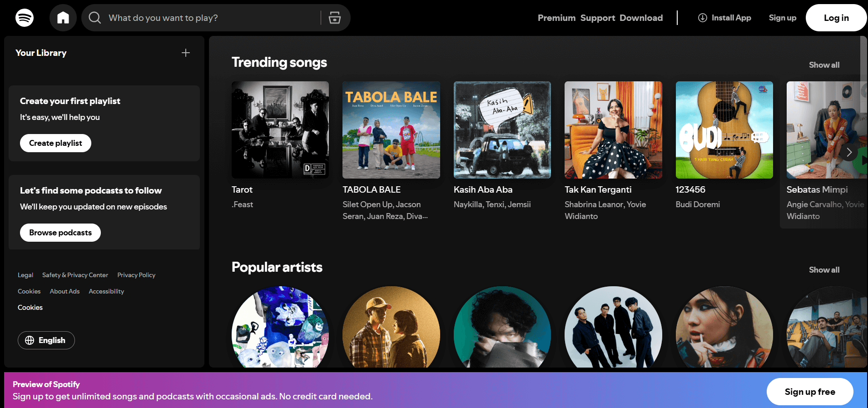Image resolution: width=868 pixels, height=408 pixels.
Task: Open Browse icon in search bar
Action: pyautogui.click(x=335, y=18)
